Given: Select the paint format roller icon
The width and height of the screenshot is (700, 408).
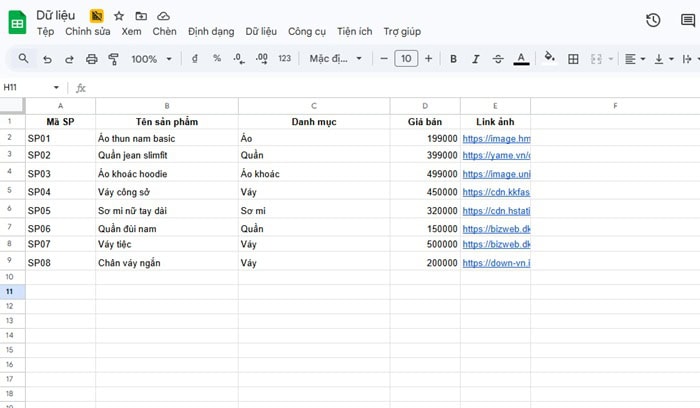Looking at the screenshot, I should [x=112, y=59].
